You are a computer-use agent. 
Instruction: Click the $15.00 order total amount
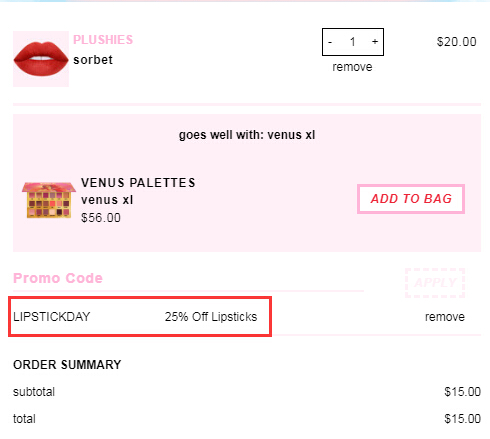(462, 419)
